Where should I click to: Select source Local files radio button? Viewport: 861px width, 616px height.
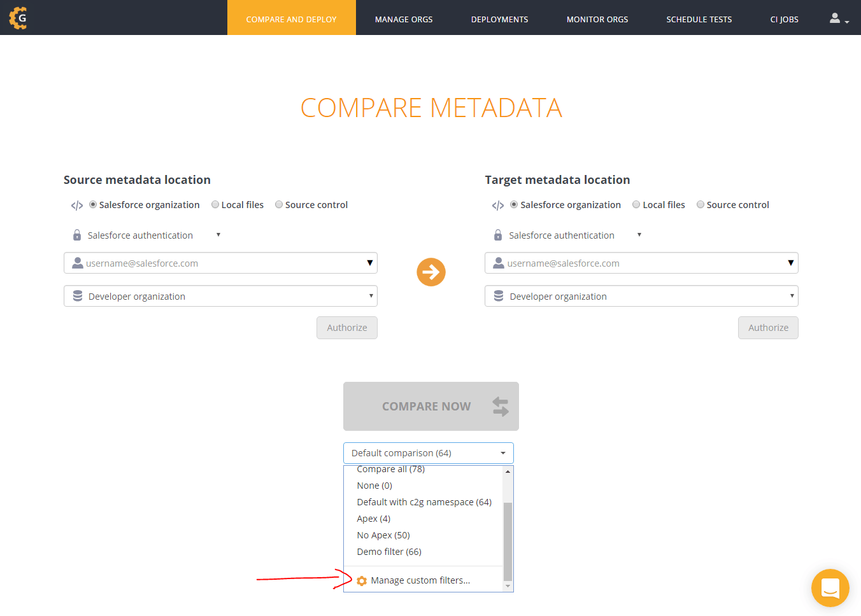pyautogui.click(x=215, y=205)
